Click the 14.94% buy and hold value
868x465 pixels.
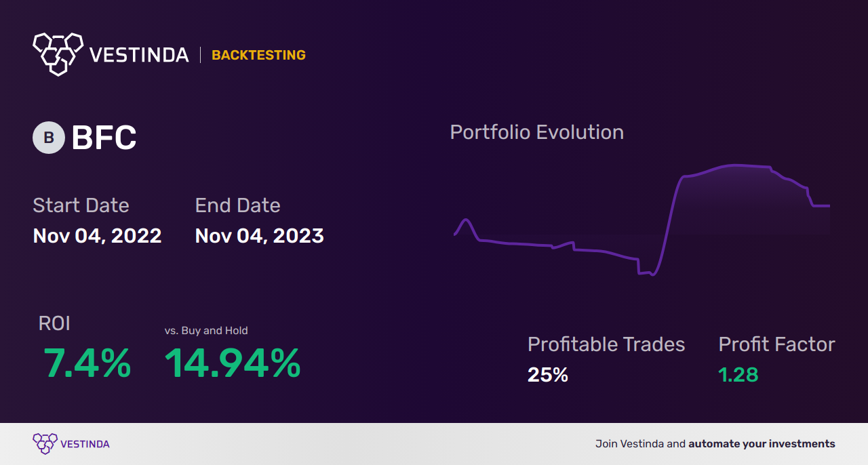click(233, 363)
